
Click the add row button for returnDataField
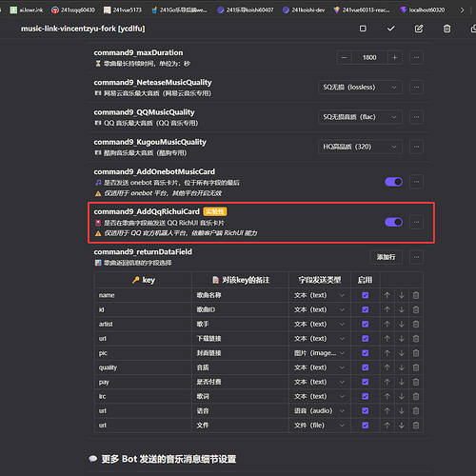tap(387, 257)
